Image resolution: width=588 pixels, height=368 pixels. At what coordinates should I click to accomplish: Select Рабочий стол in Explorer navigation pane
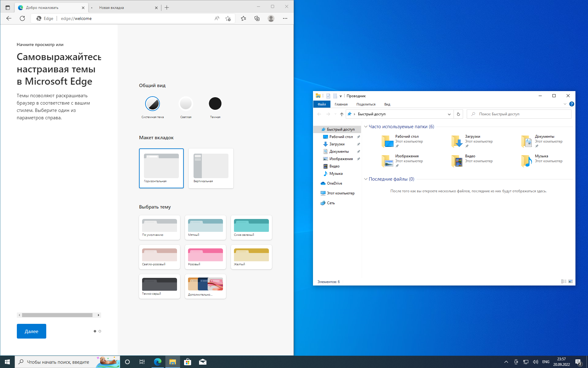(341, 137)
